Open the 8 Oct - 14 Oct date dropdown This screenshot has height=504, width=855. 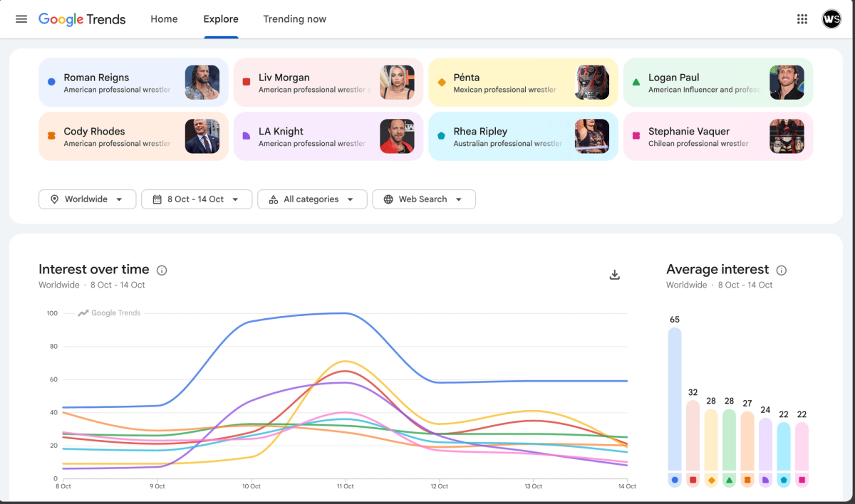(197, 199)
